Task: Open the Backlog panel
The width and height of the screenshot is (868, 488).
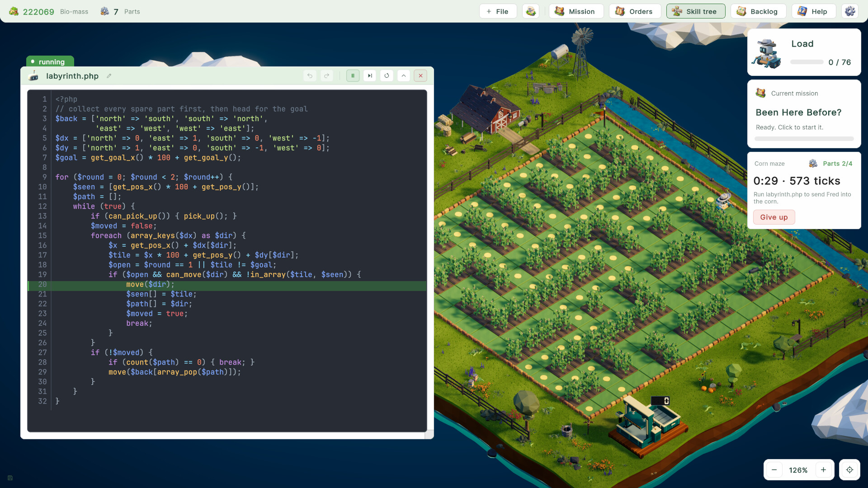Action: tap(758, 11)
